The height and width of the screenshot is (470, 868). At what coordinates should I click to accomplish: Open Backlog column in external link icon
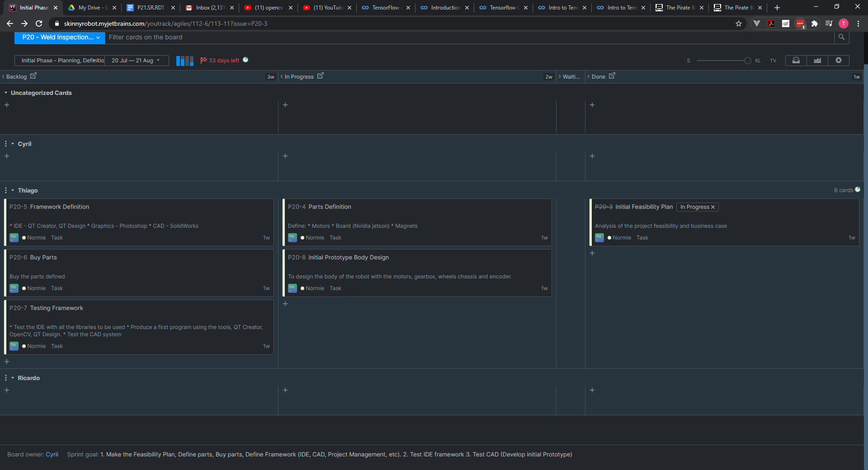33,76
